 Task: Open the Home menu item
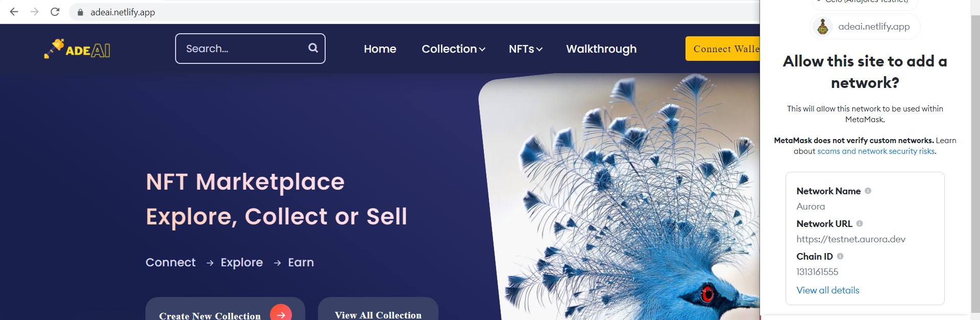click(x=380, y=49)
